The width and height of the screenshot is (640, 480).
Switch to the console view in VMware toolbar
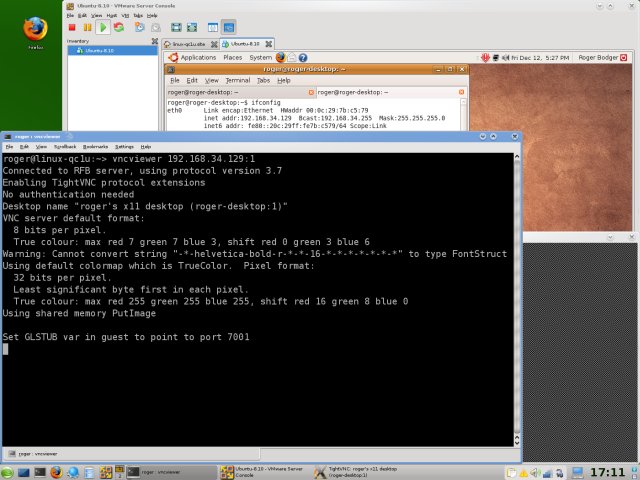(x=229, y=27)
